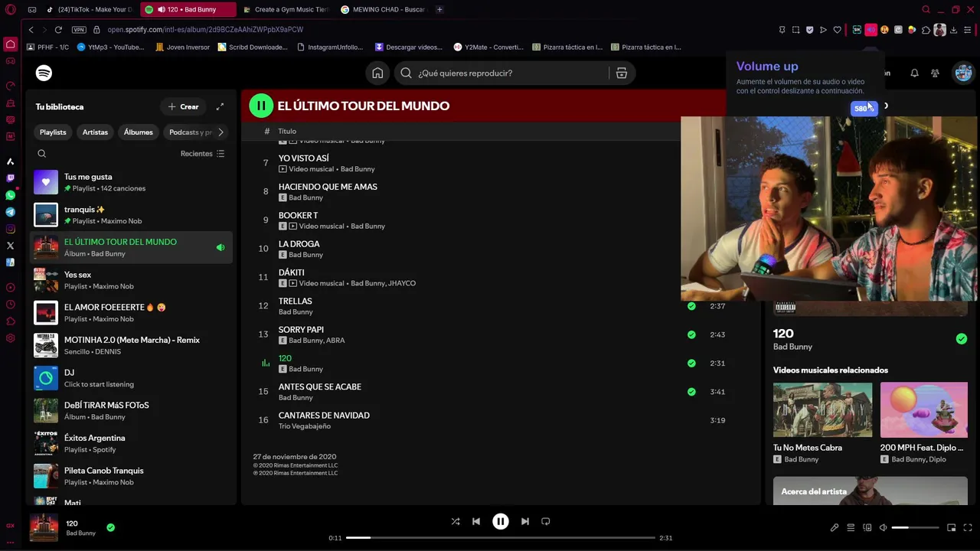Open notifications bell in Spotify
Screen dimensions: 980x551
pos(914,73)
